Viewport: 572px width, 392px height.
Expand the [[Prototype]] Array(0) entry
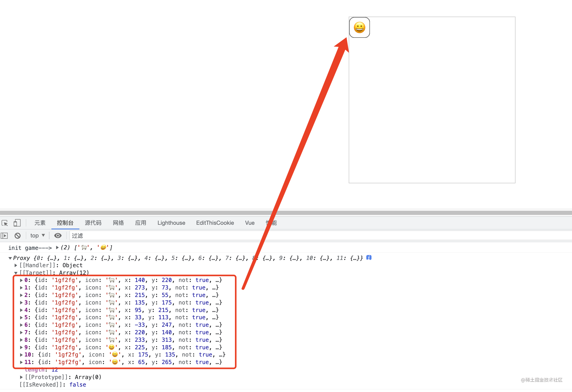coord(21,377)
